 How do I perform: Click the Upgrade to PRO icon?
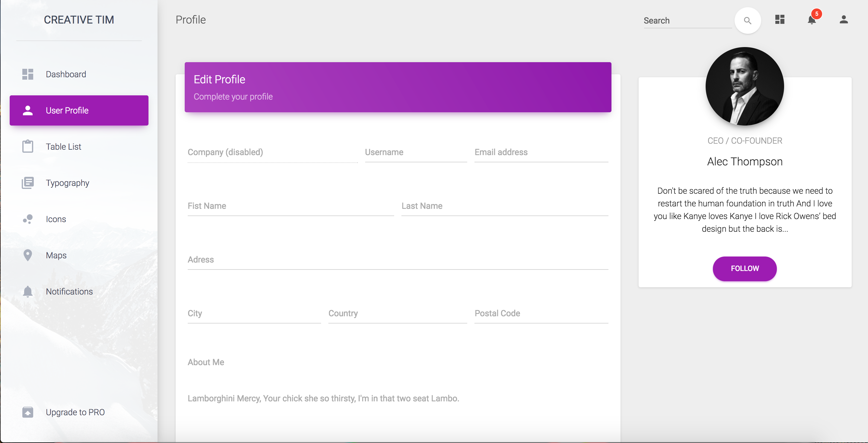pyautogui.click(x=28, y=412)
